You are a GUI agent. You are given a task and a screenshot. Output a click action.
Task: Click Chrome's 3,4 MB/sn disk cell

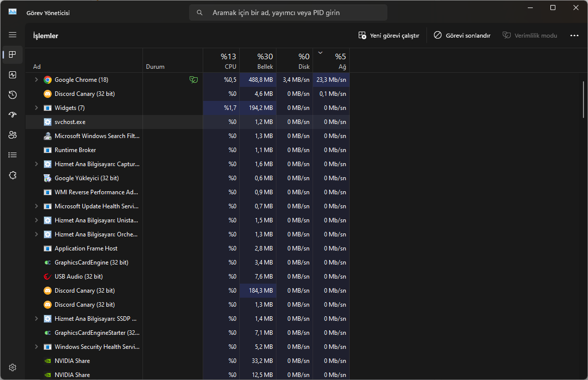pyautogui.click(x=295, y=79)
